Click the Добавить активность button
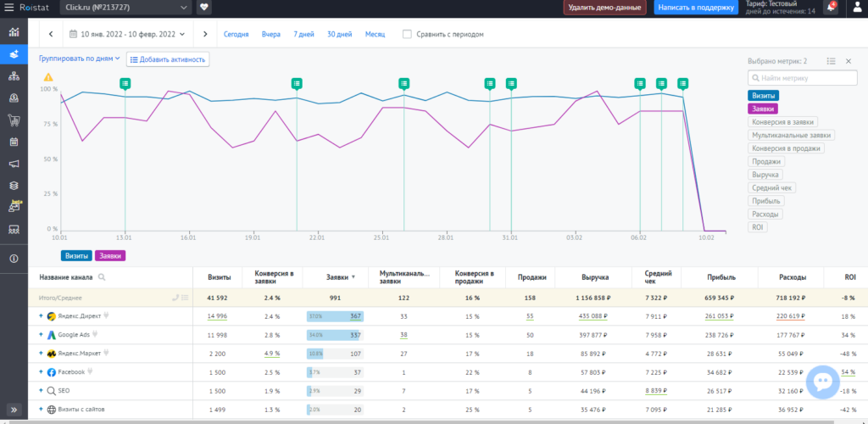 pos(167,59)
